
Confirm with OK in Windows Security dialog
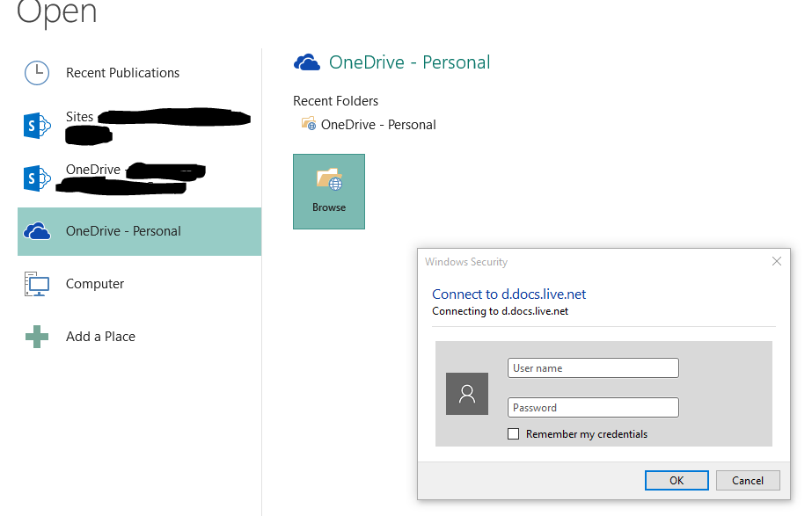point(677,480)
